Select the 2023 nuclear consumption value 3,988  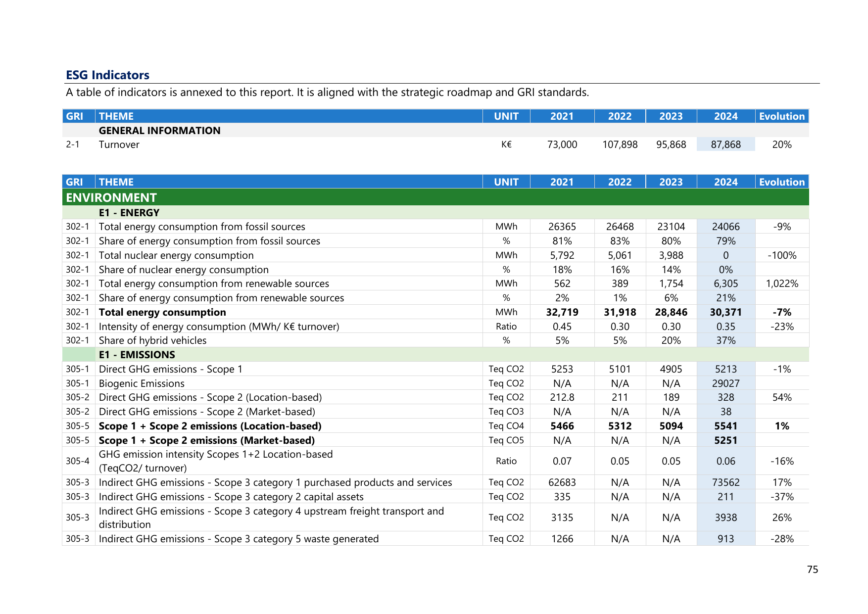click(671, 255)
